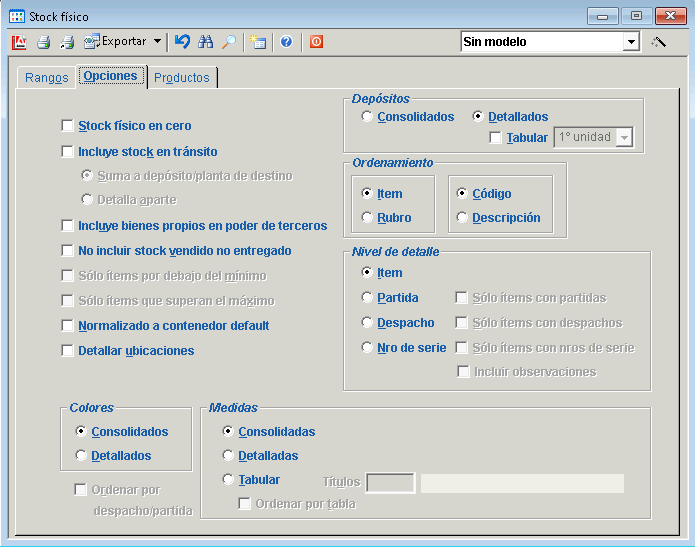Select Consolidados radio under Depósitos
This screenshot has width=695, height=547.
point(367,117)
